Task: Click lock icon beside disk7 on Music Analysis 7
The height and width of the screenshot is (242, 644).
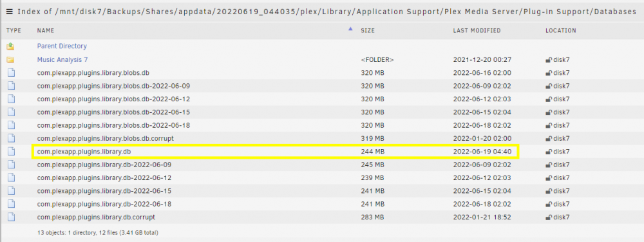Action: 548,60
